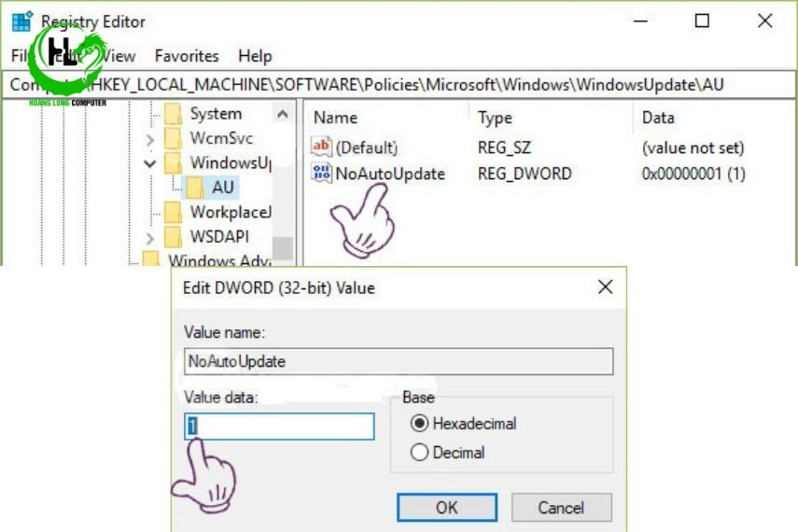This screenshot has width=798, height=532.
Task: Close the Registry Editor window
Action: 765,21
